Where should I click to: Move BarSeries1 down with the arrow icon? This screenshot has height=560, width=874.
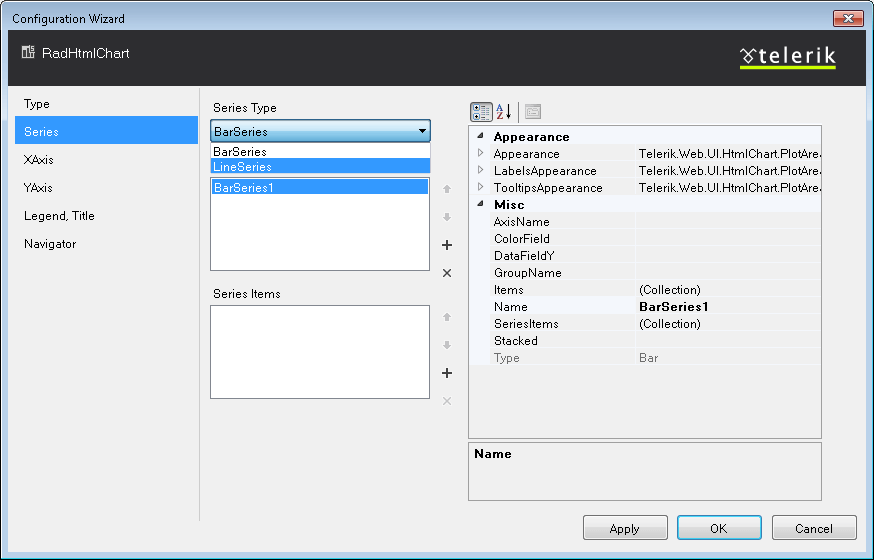[447, 217]
